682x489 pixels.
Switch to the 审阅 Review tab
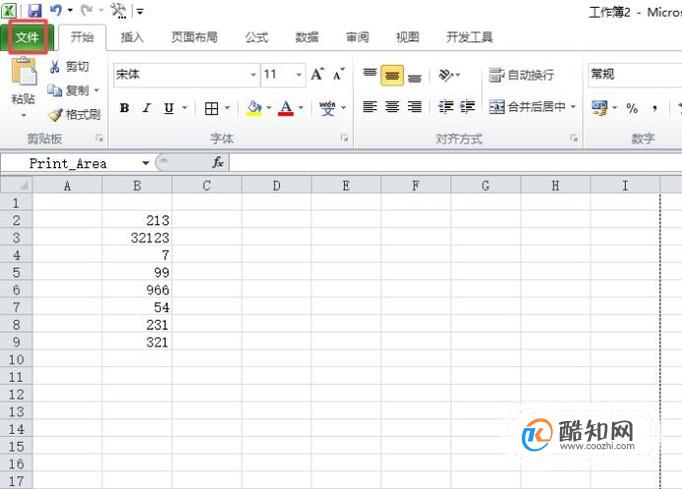click(x=357, y=37)
